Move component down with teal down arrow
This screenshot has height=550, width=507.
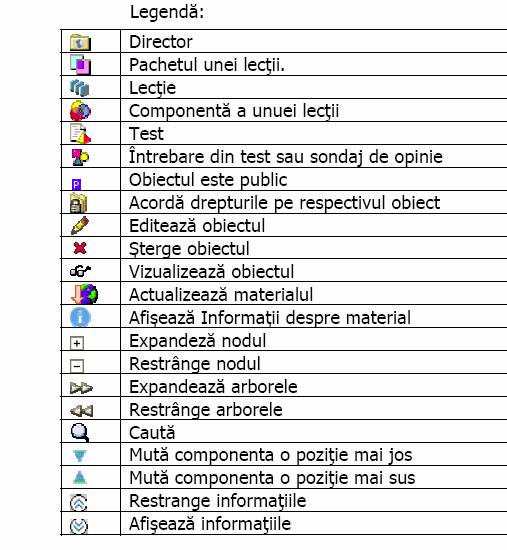[x=80, y=456]
